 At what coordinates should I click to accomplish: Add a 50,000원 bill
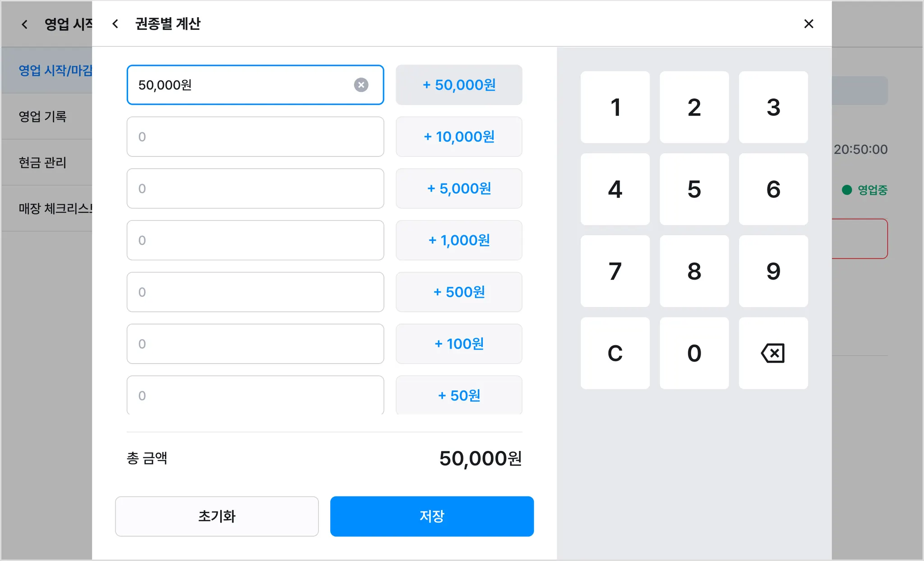[459, 85]
